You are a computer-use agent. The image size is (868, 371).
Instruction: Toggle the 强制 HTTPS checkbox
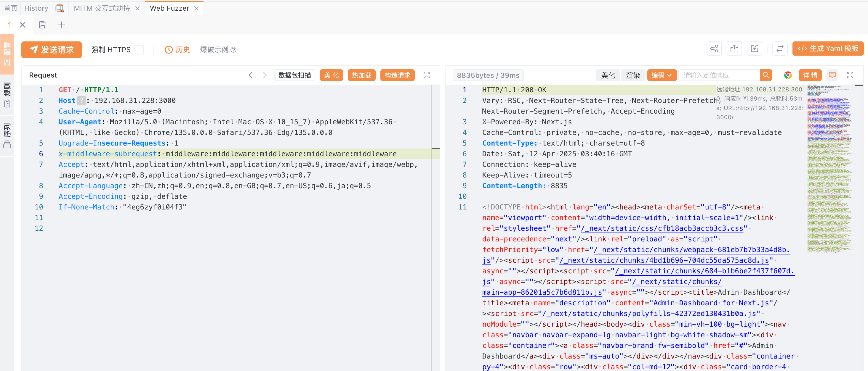click(139, 49)
